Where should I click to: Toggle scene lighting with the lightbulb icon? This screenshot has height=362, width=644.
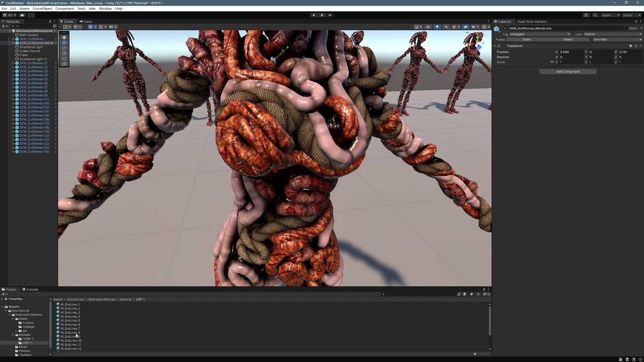coord(437,27)
